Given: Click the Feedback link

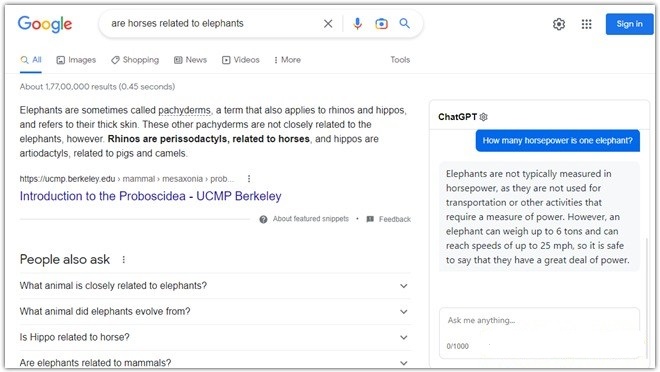Looking at the screenshot, I should (x=394, y=219).
